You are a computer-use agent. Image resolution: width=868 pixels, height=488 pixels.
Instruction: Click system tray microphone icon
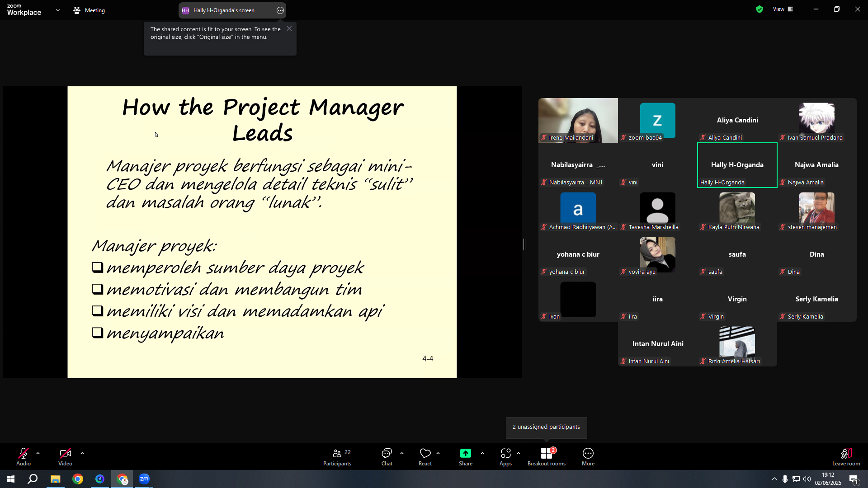(x=785, y=479)
